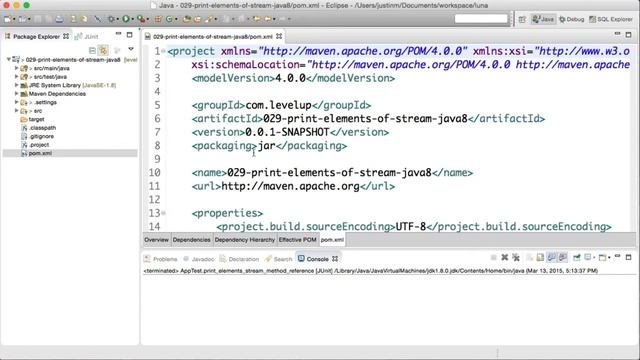Click the 0.0.1-SNAPSHOT version text

[287, 132]
